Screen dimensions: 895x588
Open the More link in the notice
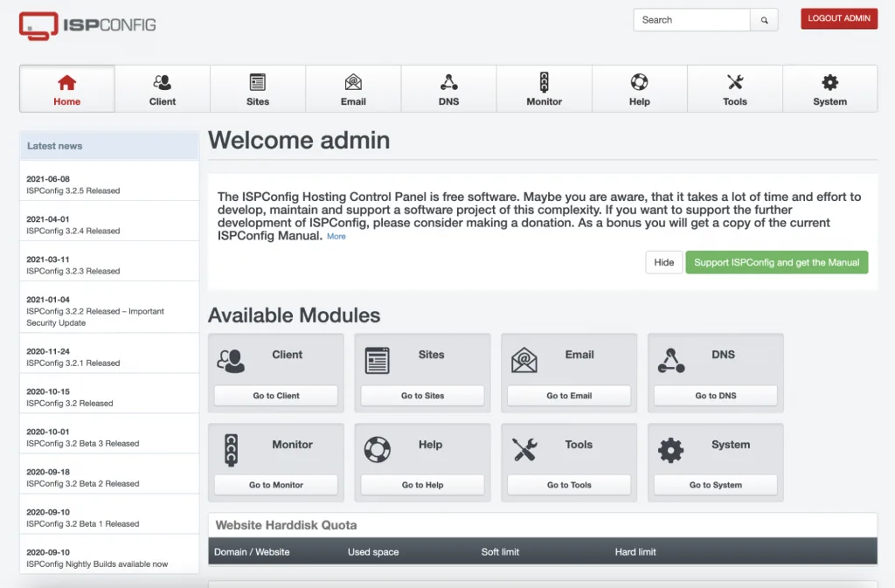(x=336, y=237)
